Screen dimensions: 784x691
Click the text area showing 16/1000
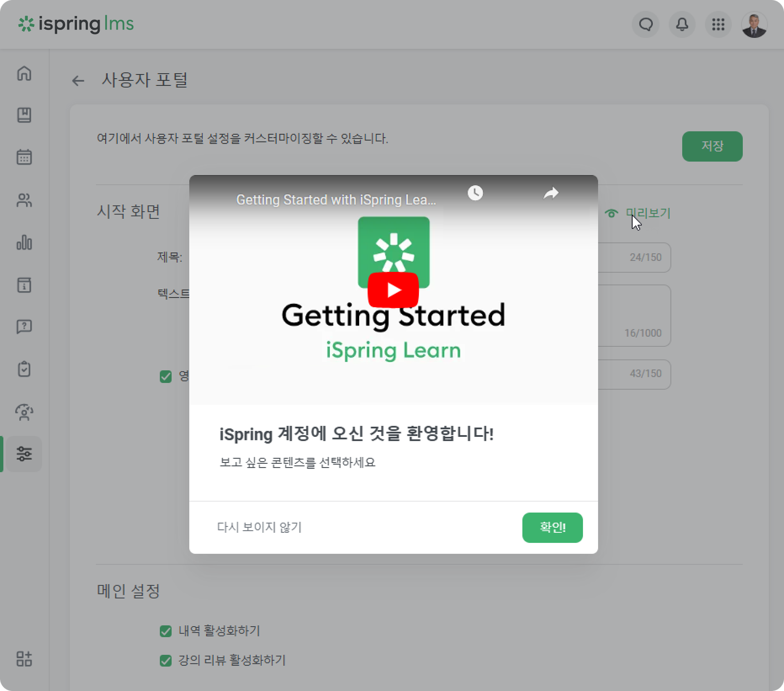coord(633,316)
